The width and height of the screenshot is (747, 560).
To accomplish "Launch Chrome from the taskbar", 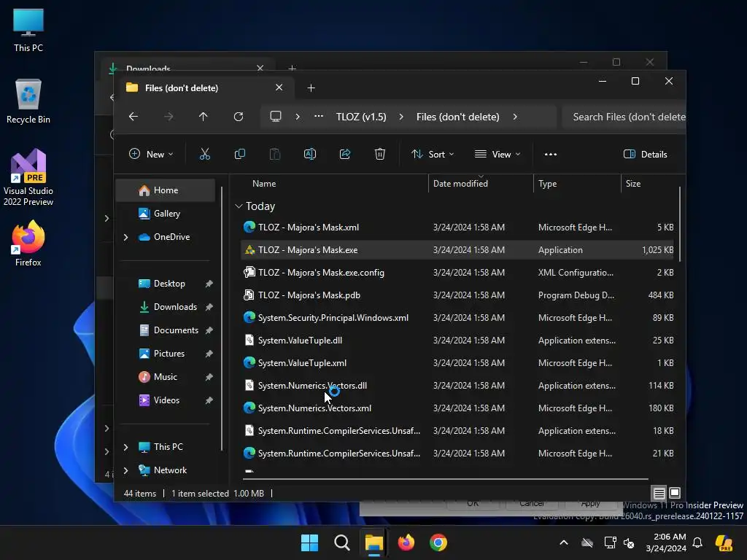I will click(438, 542).
